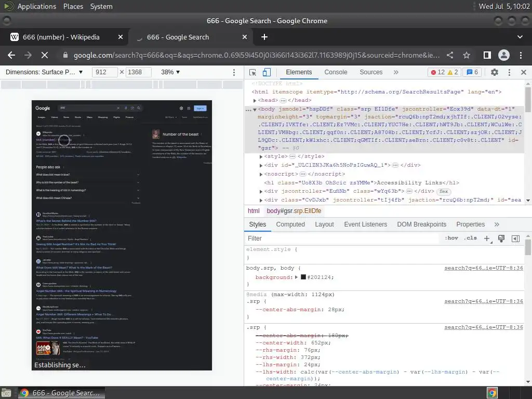Open a new browser tab
Screen dimensions: 532x399
point(264,37)
